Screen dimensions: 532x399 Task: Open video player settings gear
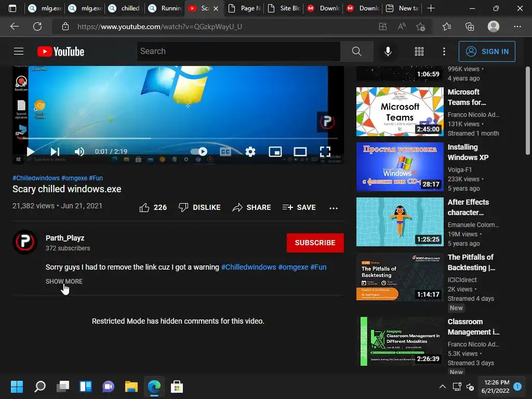point(250,152)
